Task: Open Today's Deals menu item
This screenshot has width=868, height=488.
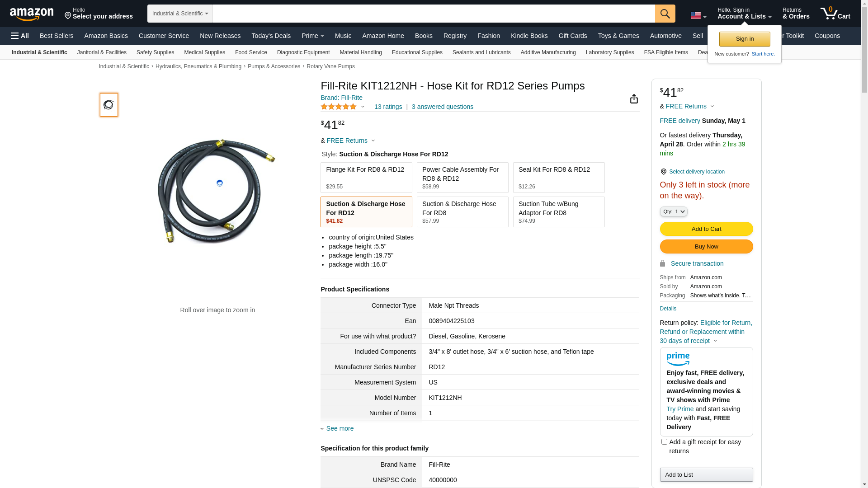Action: [x=271, y=36]
